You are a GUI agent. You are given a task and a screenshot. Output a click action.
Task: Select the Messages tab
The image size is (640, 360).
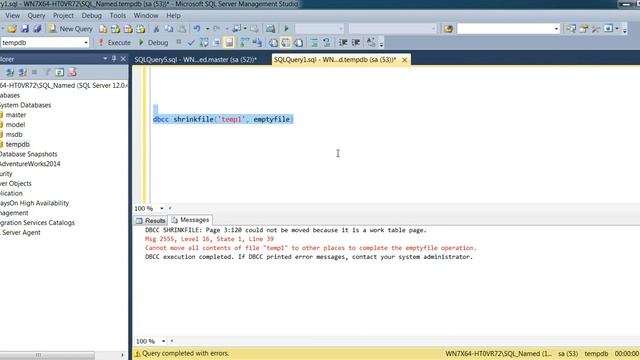(190, 220)
